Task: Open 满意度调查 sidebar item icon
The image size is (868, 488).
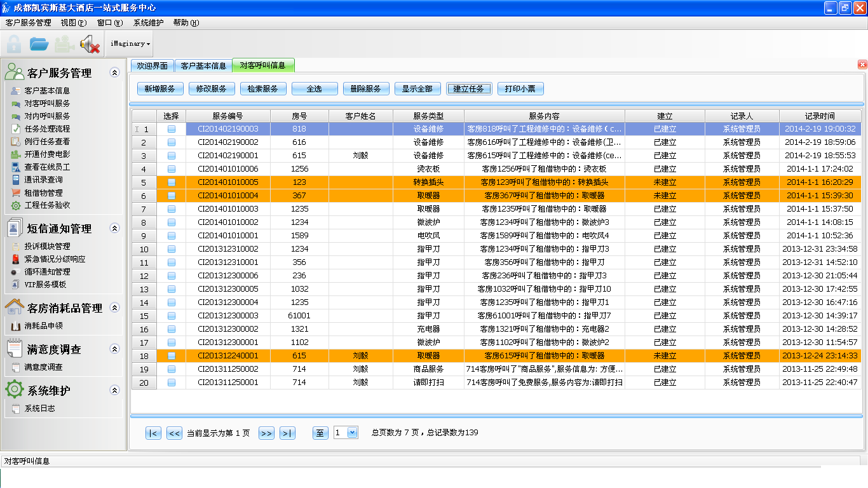Action: (15, 367)
